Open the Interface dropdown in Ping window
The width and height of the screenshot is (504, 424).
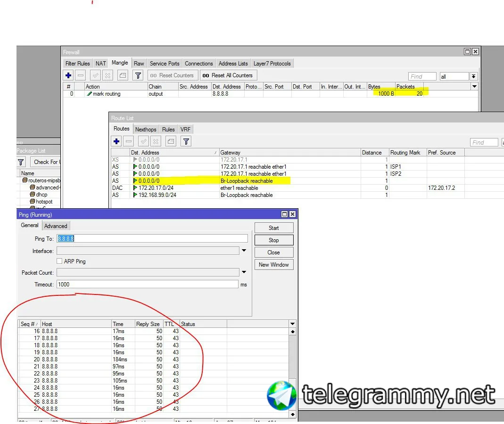[x=244, y=251]
